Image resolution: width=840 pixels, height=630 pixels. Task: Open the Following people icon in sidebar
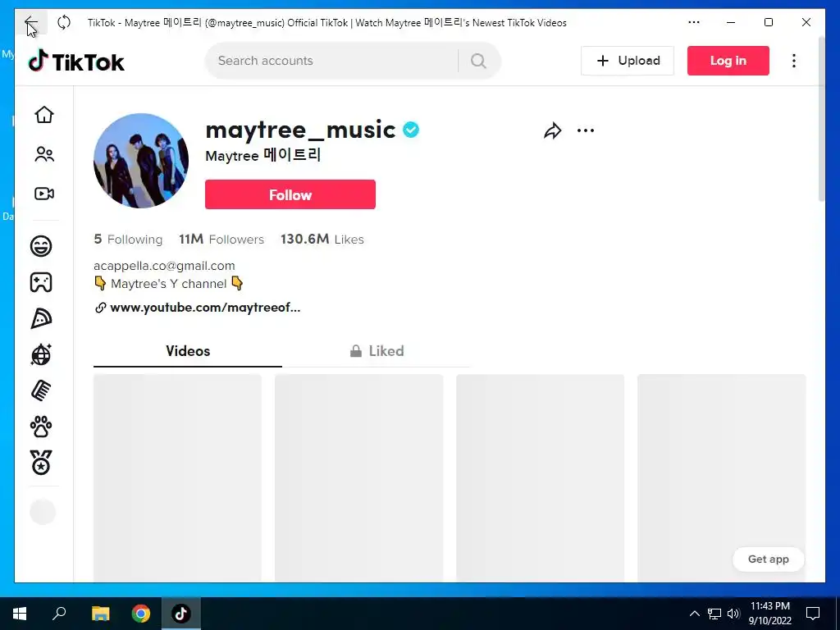point(44,154)
